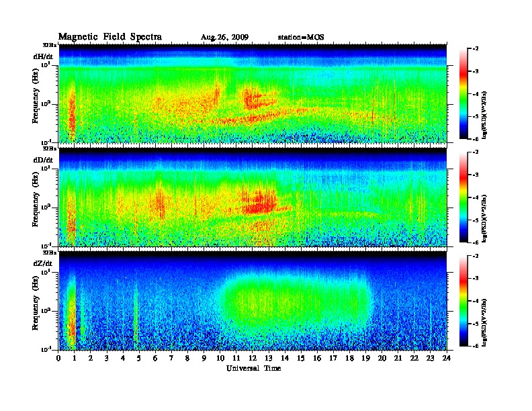532x411 pixels.
Task: Click hour "21" on the time axis
Action: [x=398, y=359]
